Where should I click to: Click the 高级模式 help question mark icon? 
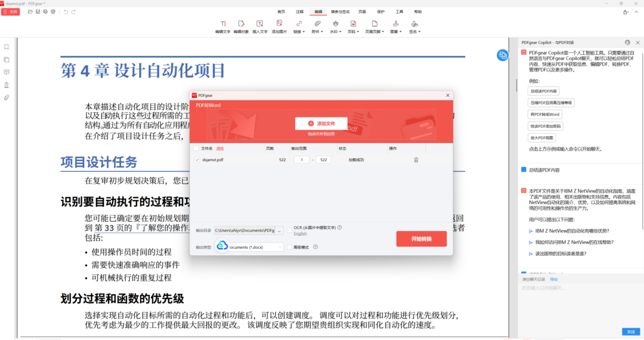[x=315, y=247]
